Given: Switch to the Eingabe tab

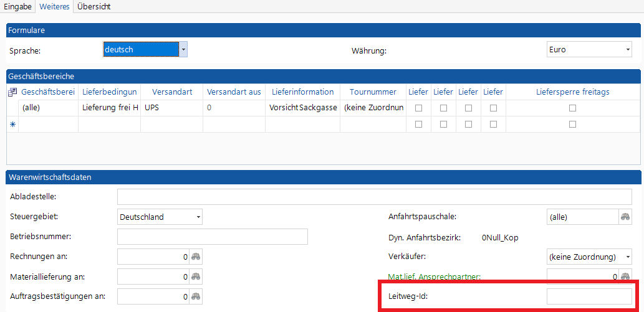Looking at the screenshot, I should point(18,6).
